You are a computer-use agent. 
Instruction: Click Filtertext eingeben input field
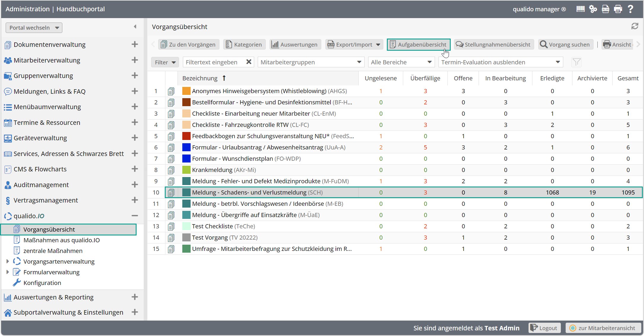pyautogui.click(x=214, y=62)
